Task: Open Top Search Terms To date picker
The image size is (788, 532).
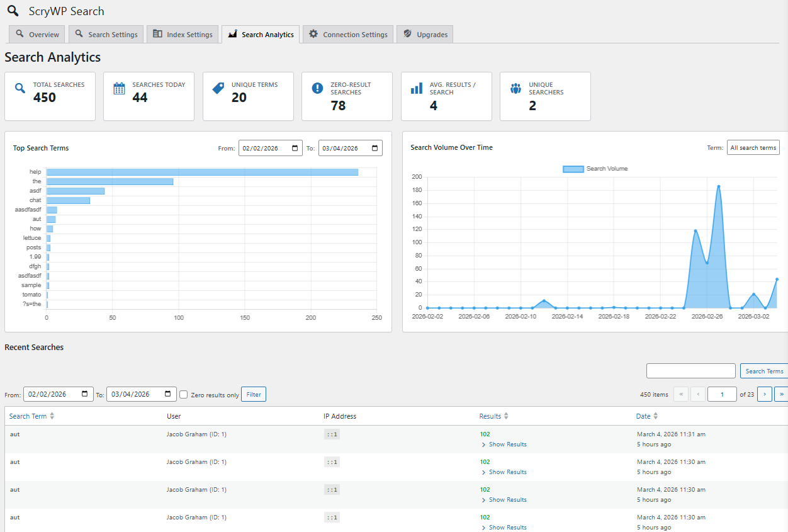Action: (x=375, y=149)
